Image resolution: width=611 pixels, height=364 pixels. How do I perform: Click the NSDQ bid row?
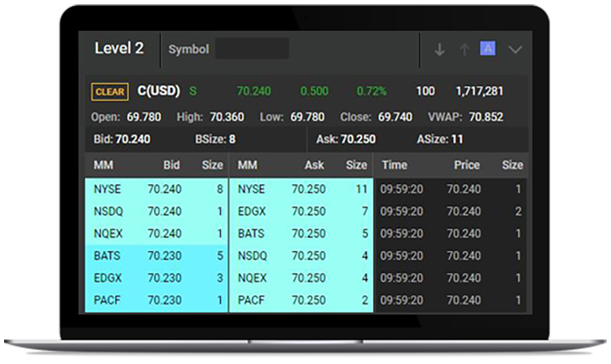pyautogui.click(x=156, y=212)
